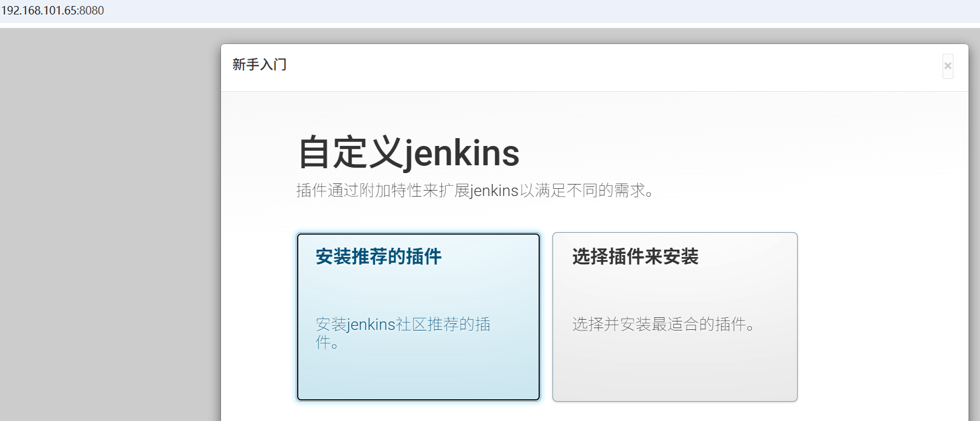Click the :8080 port in the URL
Viewport: 980px width, 421px height.
(91, 11)
